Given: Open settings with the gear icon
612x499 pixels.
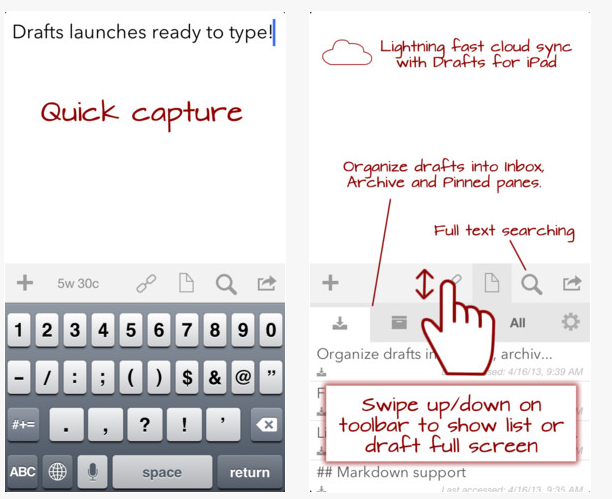Looking at the screenshot, I should 571,322.
